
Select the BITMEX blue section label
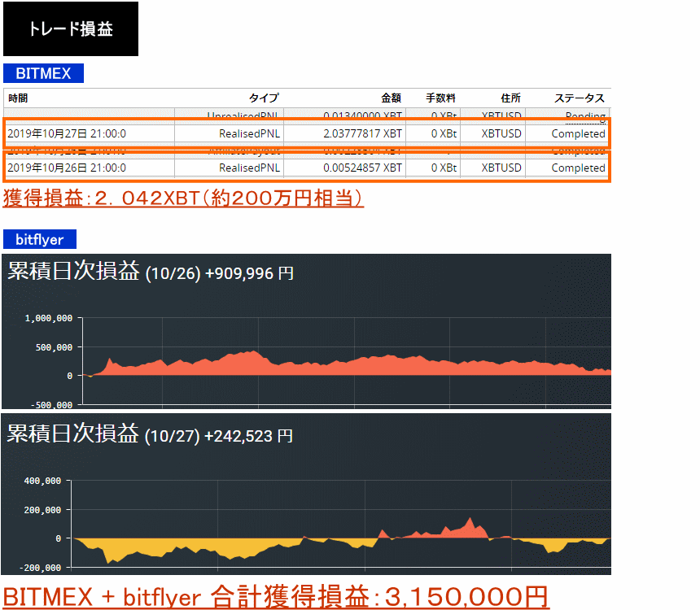tap(43, 73)
